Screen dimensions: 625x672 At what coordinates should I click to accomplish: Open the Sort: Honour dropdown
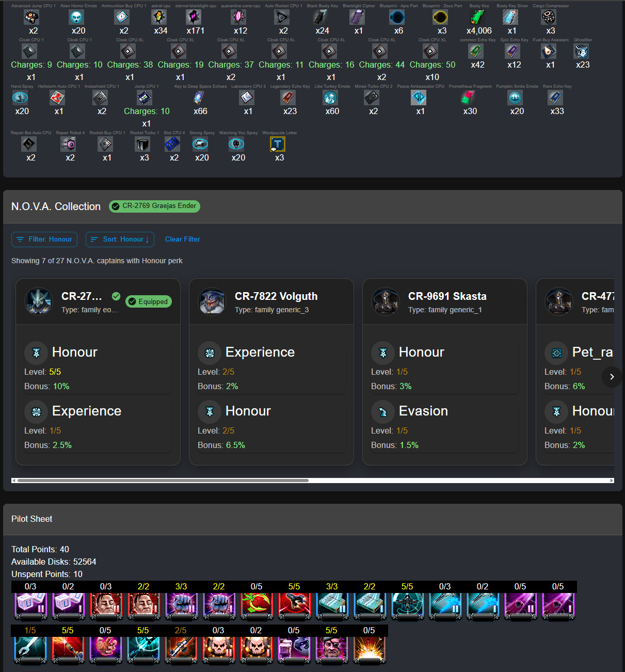click(x=120, y=239)
